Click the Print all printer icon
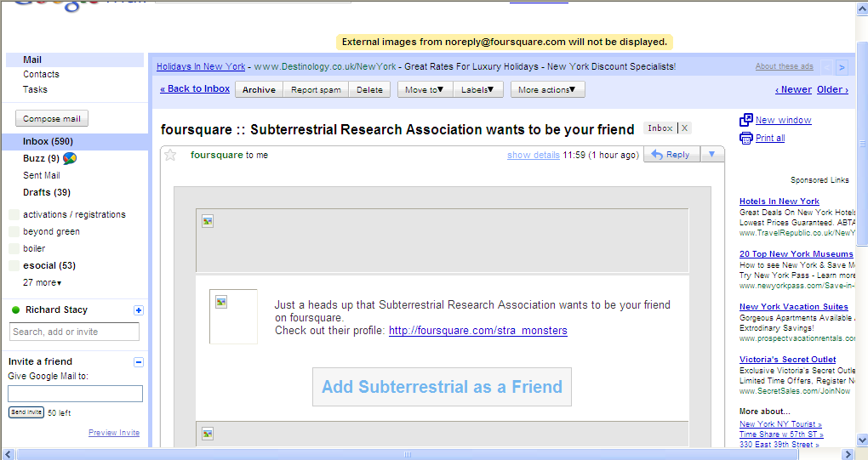The height and width of the screenshot is (460, 868). (x=746, y=138)
